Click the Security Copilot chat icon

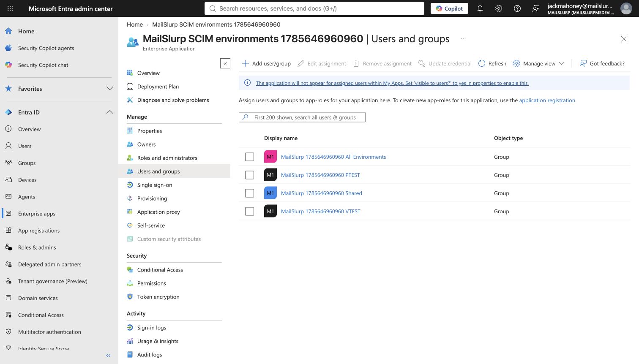pyautogui.click(x=8, y=65)
